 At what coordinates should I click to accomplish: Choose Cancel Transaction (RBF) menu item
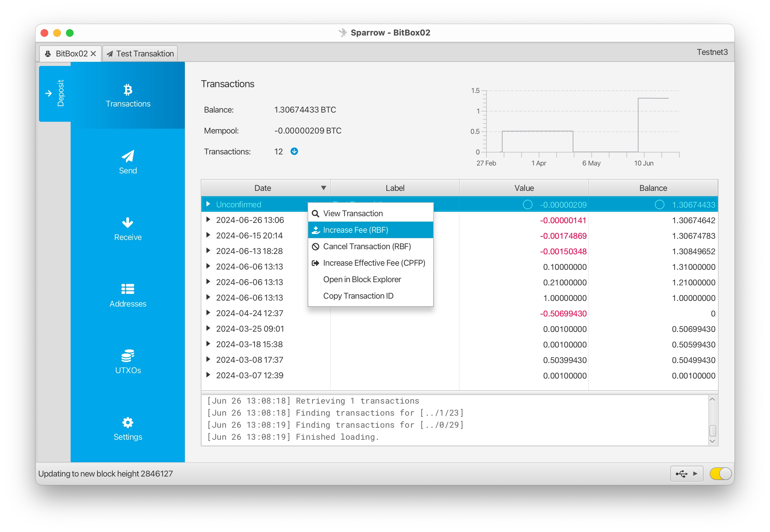click(x=371, y=246)
